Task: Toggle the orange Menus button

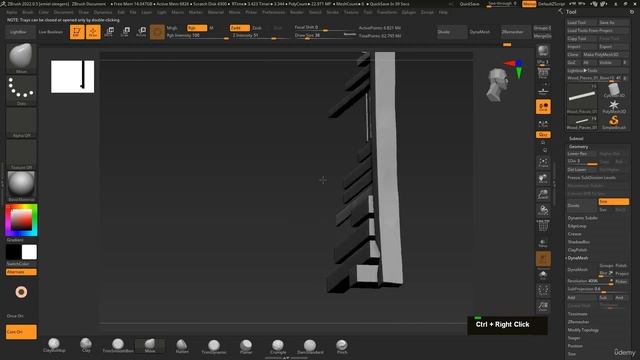Action: 529,4
